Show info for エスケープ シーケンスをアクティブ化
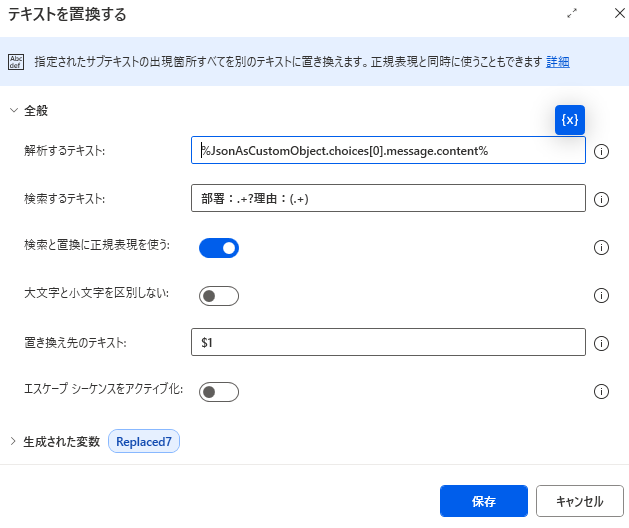The height and width of the screenshot is (528, 629). [601, 391]
